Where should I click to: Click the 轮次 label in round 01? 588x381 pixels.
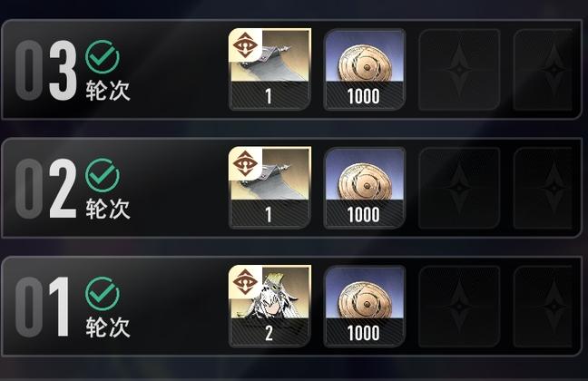[x=108, y=327]
